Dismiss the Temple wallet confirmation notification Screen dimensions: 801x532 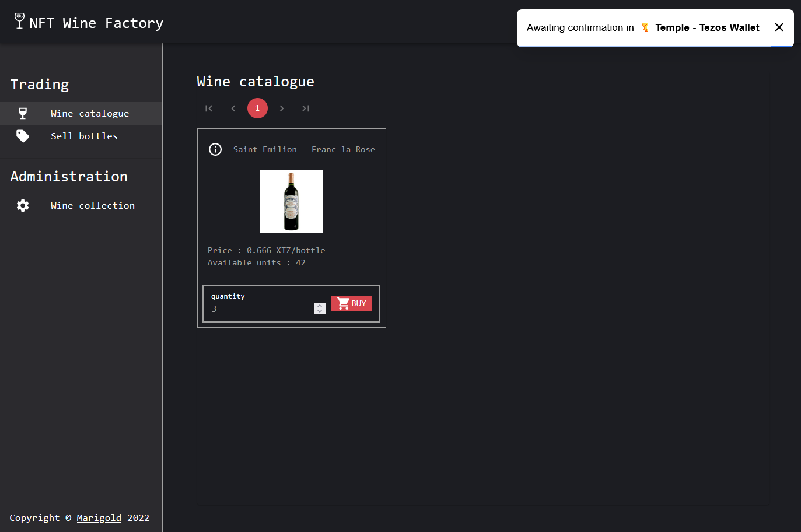pyautogui.click(x=779, y=27)
